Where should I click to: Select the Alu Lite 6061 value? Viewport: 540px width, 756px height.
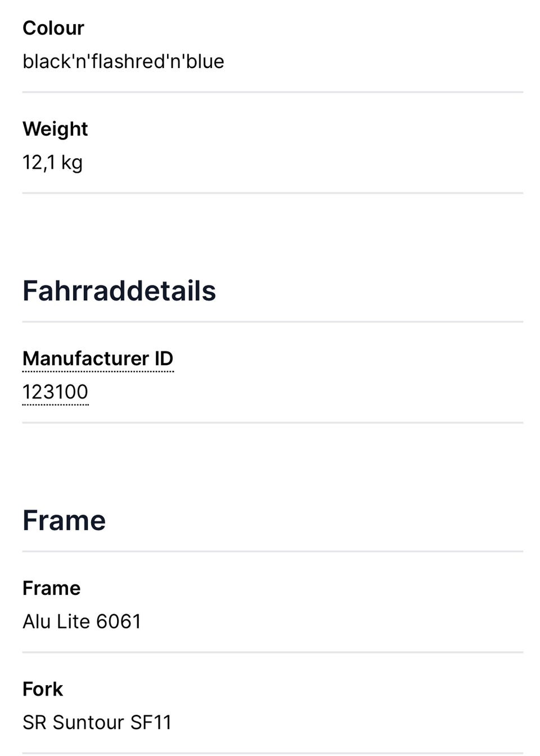[82, 621]
